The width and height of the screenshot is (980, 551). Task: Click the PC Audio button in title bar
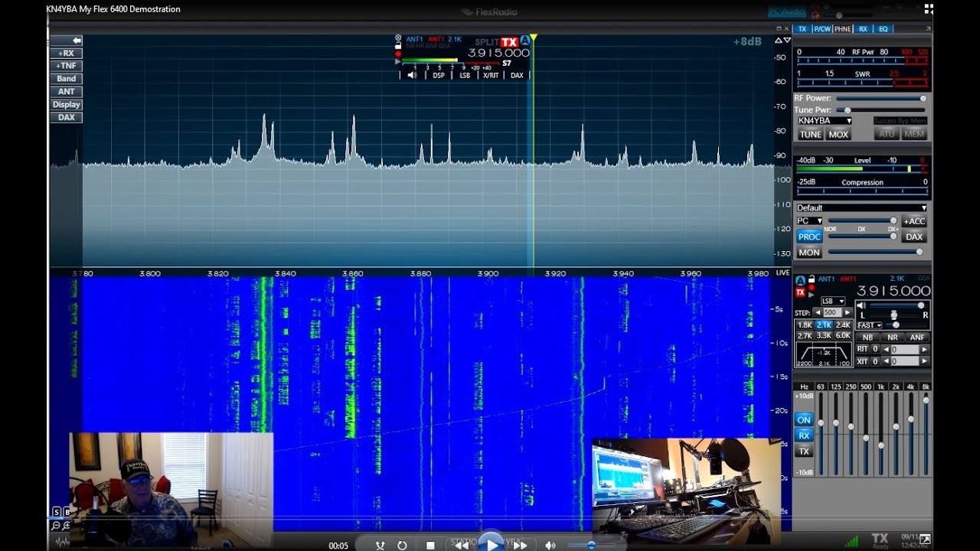(x=787, y=11)
